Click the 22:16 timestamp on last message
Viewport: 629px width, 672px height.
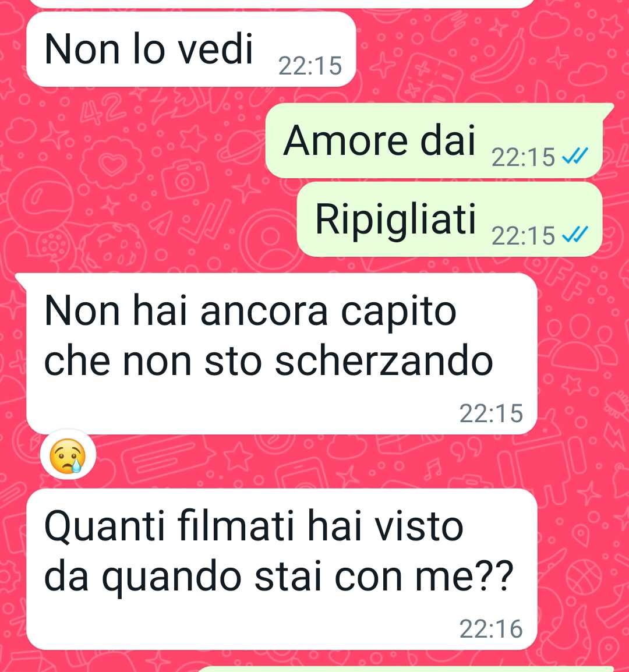pyautogui.click(x=491, y=629)
